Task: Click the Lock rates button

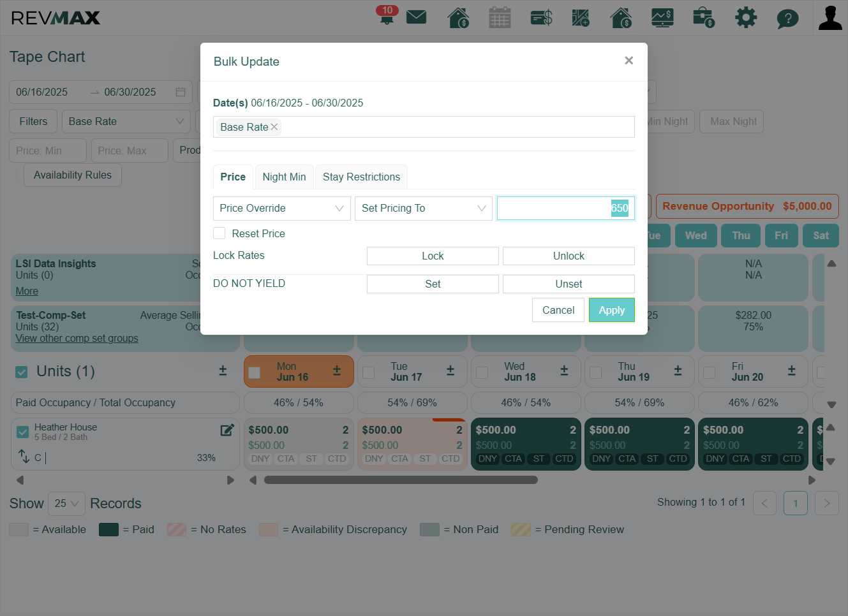Action: [x=433, y=256]
